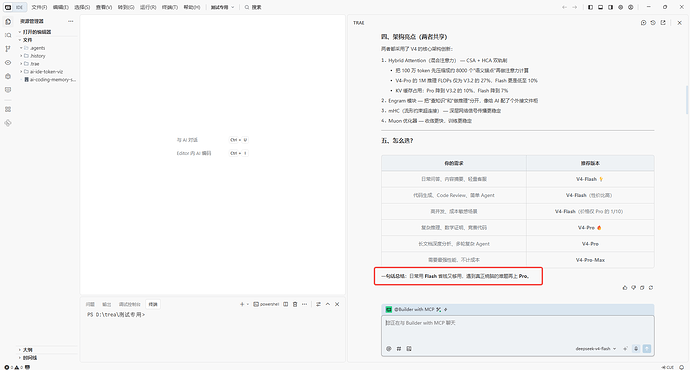This screenshot has width=690, height=370.
Task: Thumbs down the AI response
Action: coord(634,287)
